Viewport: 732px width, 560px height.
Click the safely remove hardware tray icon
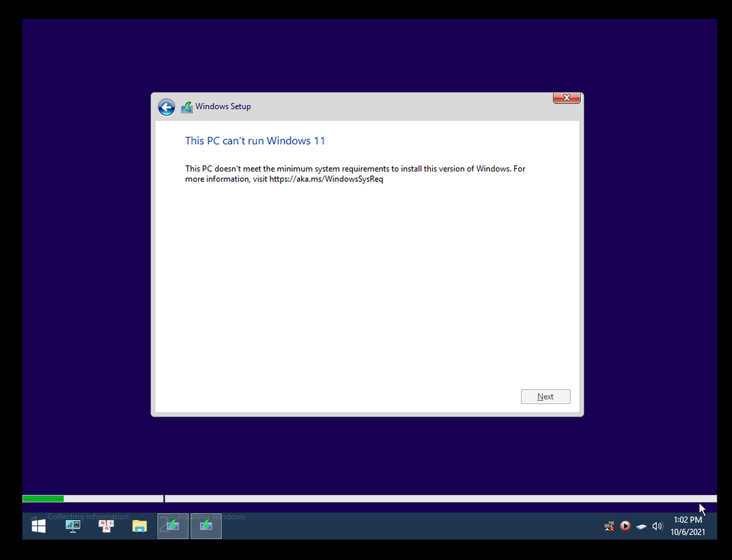tap(642, 526)
